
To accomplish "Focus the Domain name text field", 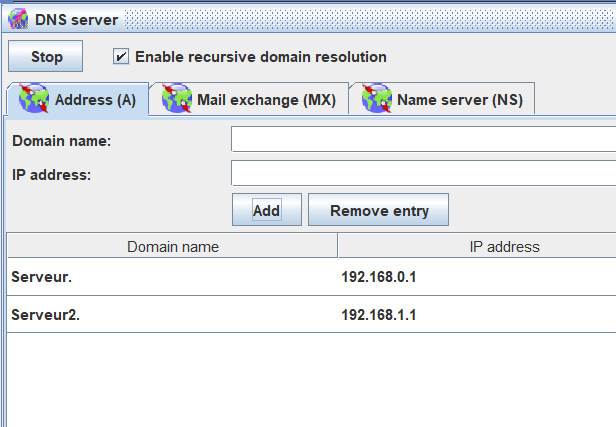I will tap(423, 139).
